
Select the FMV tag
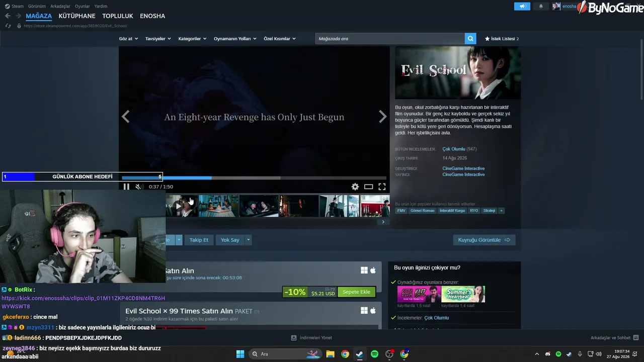401,211
